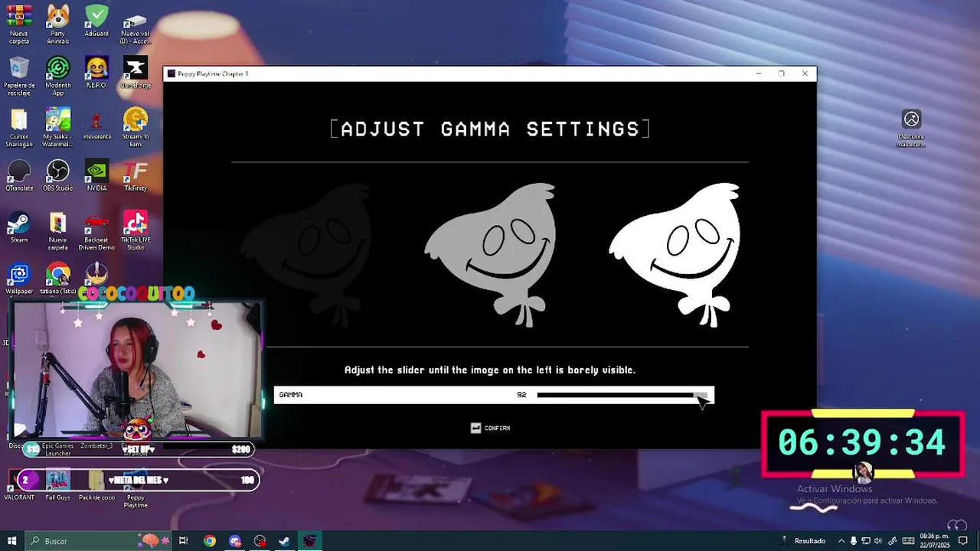Screen dimensions: 980x551
Task: Open the Cursor Sharingan folder
Action: point(19,128)
